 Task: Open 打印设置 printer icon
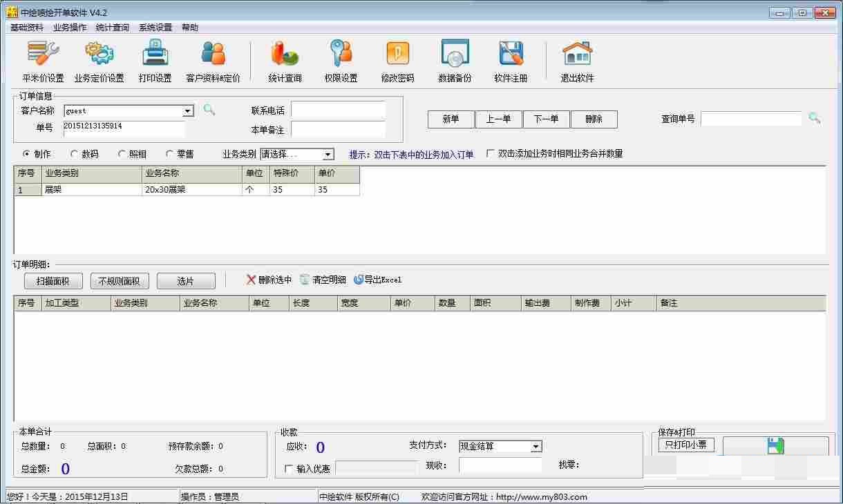155,54
